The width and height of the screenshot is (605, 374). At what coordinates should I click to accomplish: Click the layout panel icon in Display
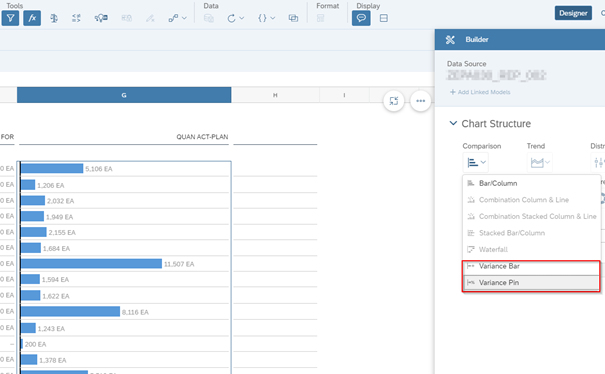coord(384,18)
